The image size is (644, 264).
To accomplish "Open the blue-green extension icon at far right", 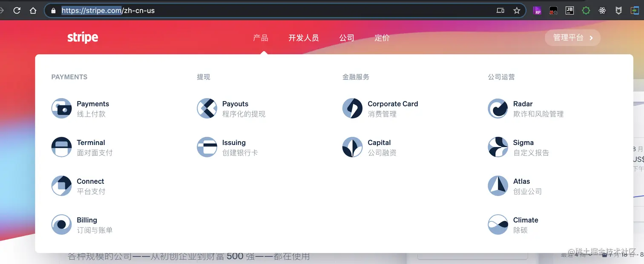I will coord(635,11).
